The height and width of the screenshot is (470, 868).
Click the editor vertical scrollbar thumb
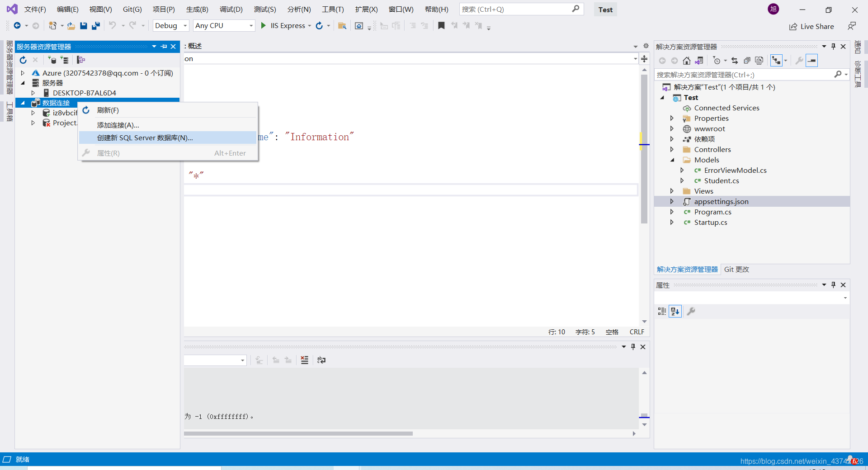(644, 149)
